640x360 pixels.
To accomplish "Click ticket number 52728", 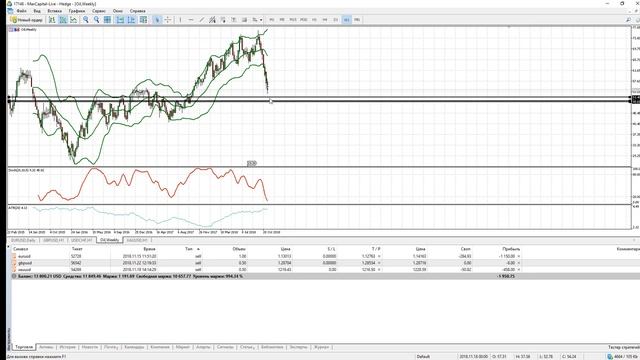I will click(x=76, y=256).
